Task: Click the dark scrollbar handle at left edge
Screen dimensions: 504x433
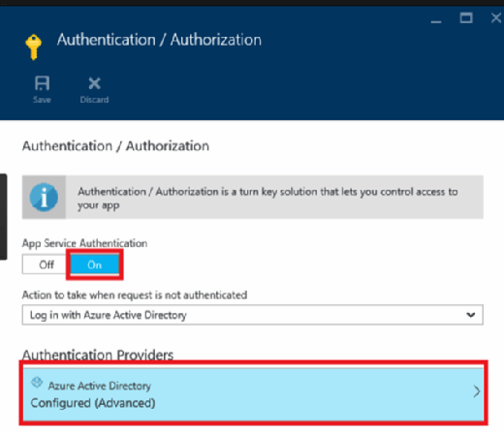Action: 3,216
